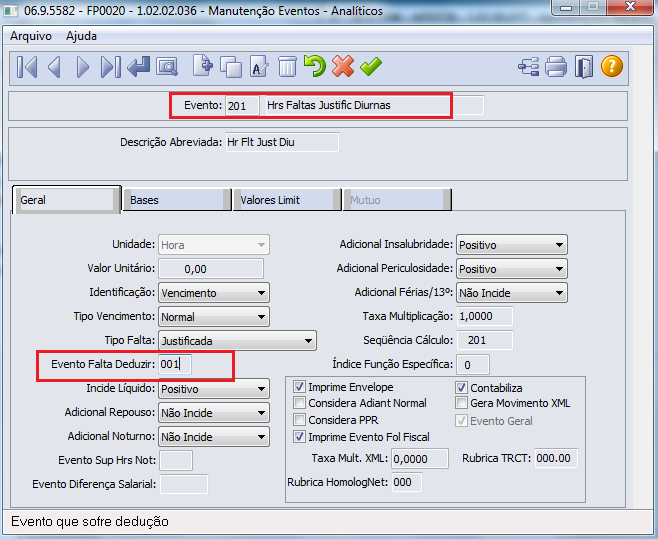Click the small field after event description

tap(468, 105)
